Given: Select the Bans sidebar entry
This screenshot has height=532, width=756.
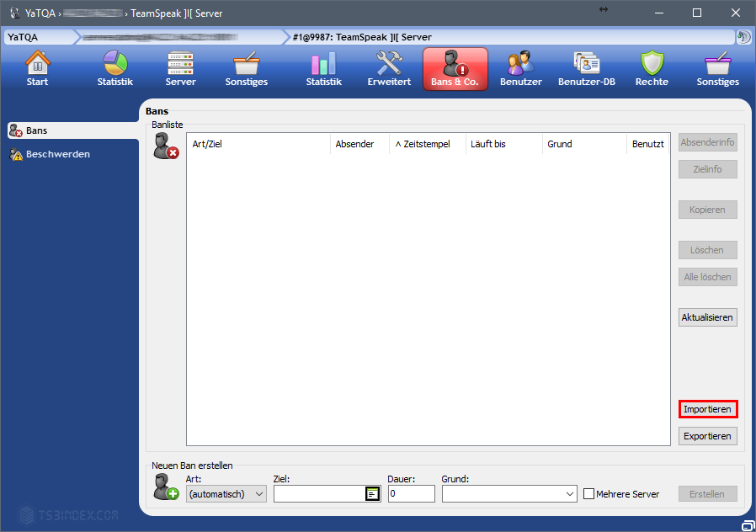Looking at the screenshot, I should (x=37, y=130).
